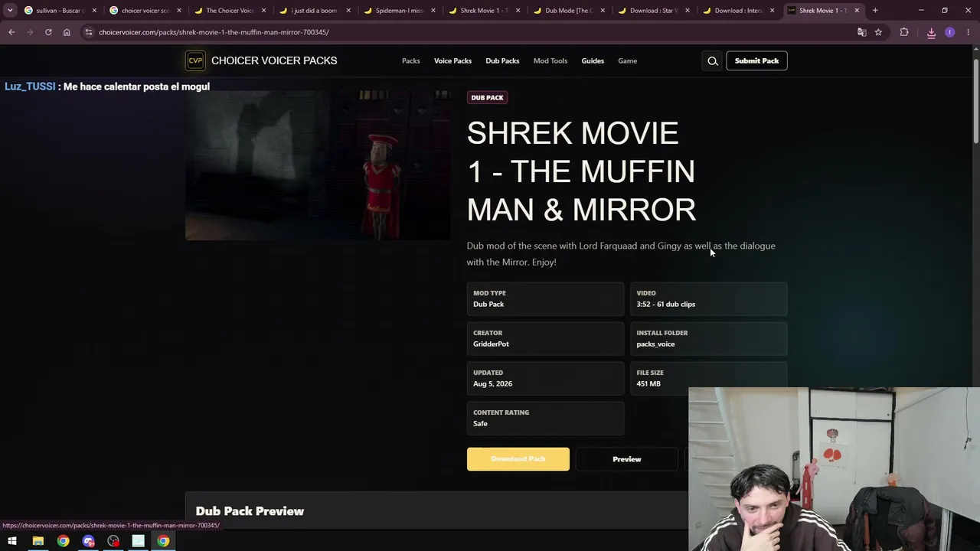Click the install folder value packs_voice
The height and width of the screenshot is (551, 980).
655,344
